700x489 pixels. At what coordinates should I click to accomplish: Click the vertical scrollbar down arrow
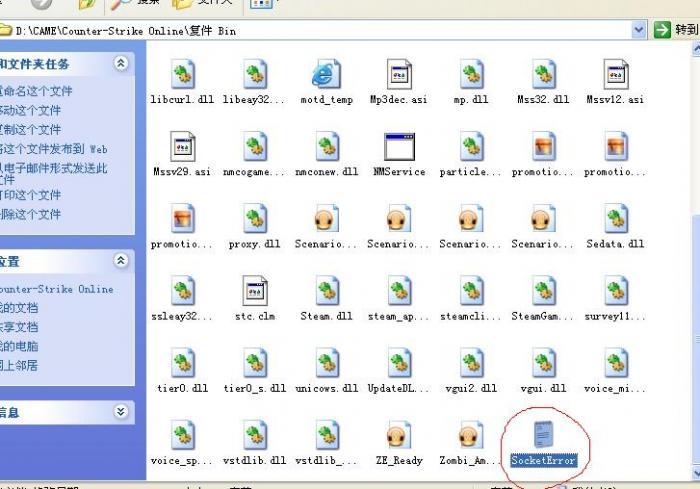click(696, 473)
